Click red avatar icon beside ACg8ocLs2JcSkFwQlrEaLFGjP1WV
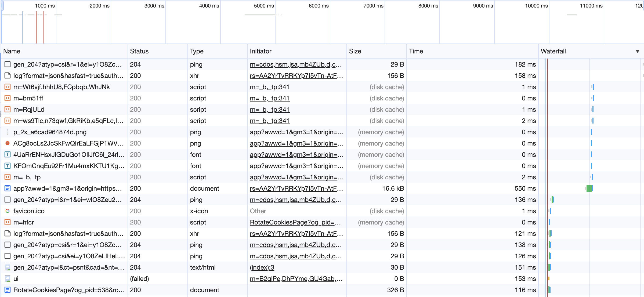644x297 pixels. click(x=8, y=143)
